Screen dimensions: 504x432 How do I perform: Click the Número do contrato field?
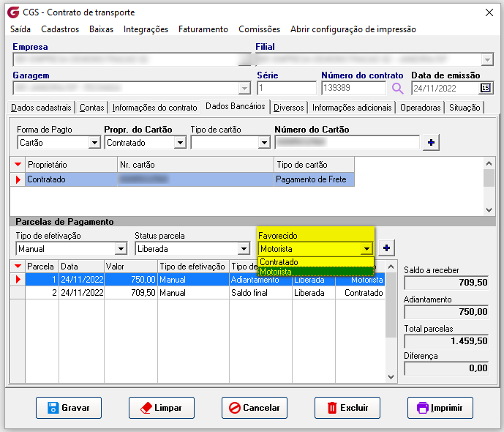coord(353,88)
